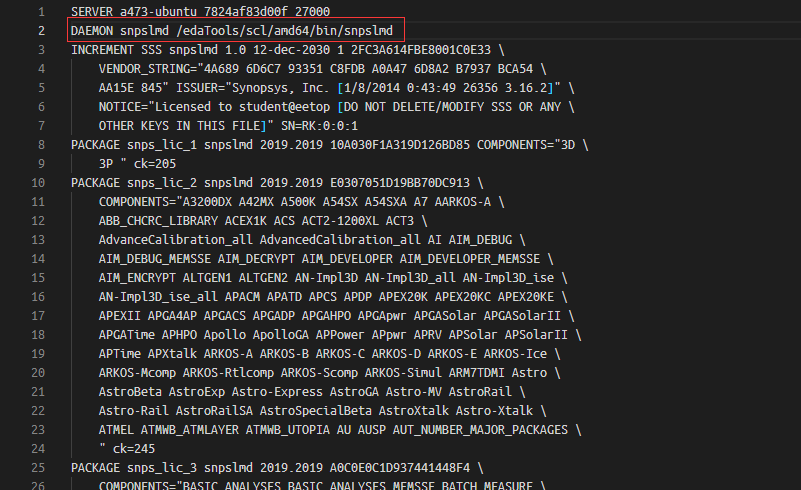Click line number 1 in the gutter
The image size is (801, 490).
click(x=41, y=11)
